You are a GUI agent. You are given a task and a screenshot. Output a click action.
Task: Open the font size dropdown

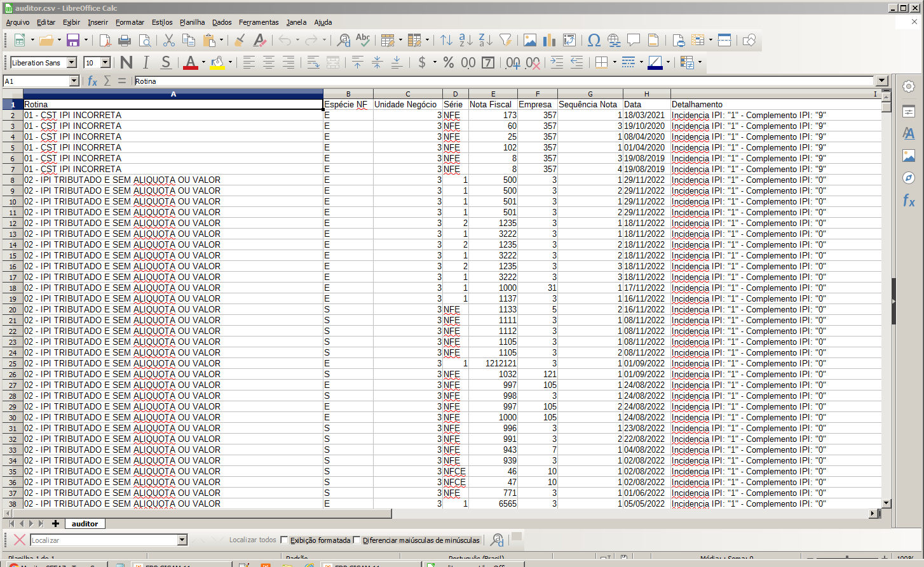coord(105,62)
